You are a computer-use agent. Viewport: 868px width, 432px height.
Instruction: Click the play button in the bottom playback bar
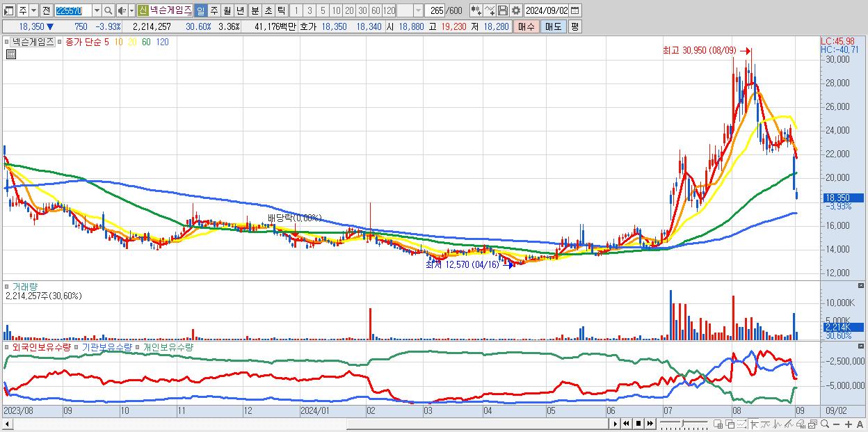(x=616, y=424)
